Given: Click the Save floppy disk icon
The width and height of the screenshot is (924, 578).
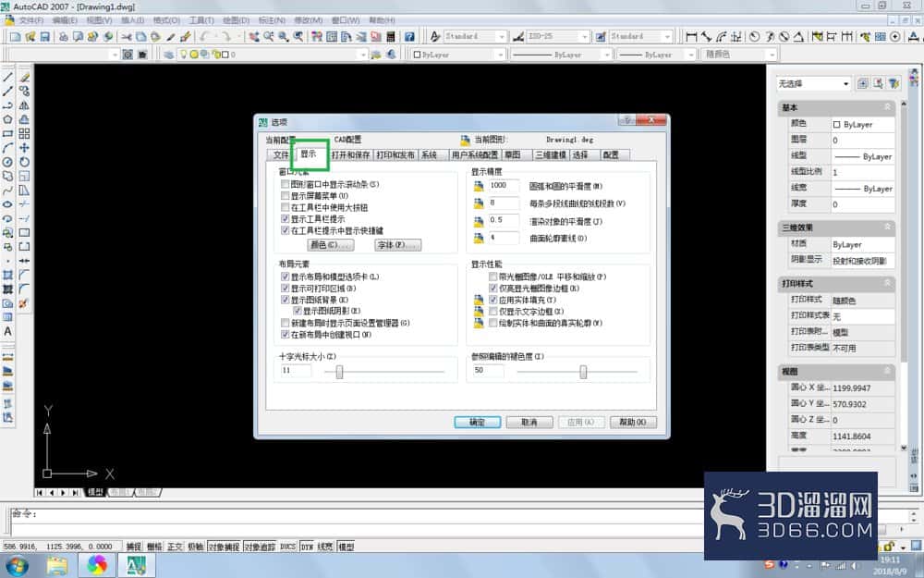Looking at the screenshot, I should pyautogui.click(x=44, y=37).
